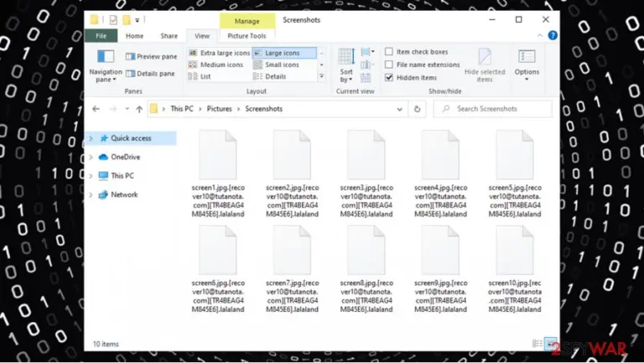Open the address bar history dropdown

(399, 109)
